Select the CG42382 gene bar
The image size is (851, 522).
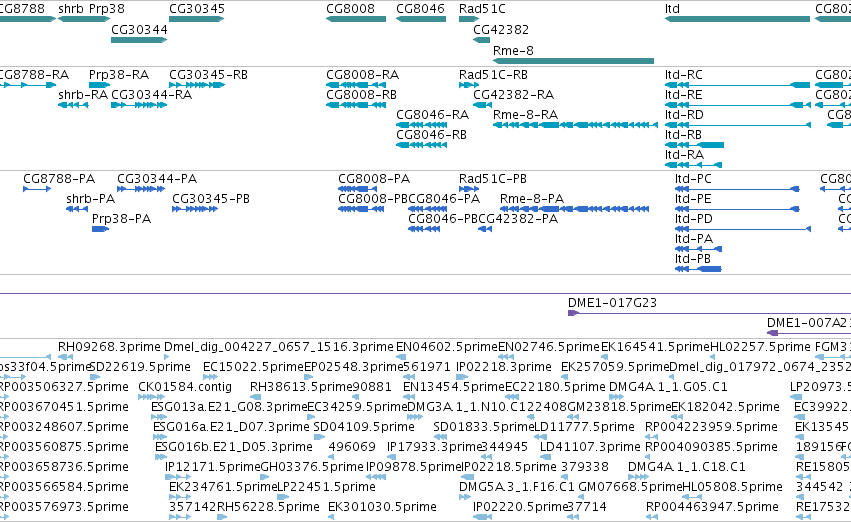481,40
